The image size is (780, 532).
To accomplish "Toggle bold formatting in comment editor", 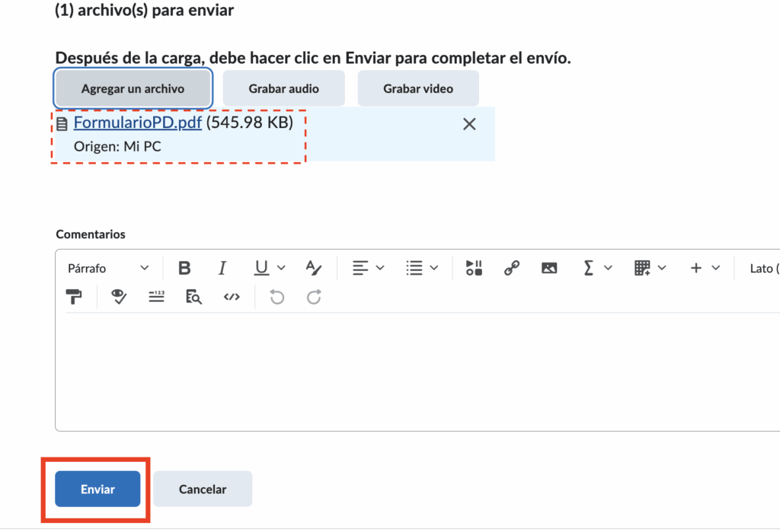I will [184, 268].
